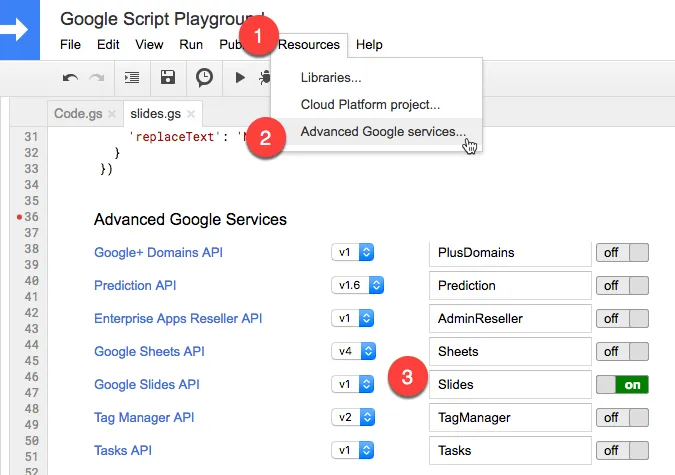Turn on the Tag Manager API switch
675x475 pixels.
click(622, 417)
